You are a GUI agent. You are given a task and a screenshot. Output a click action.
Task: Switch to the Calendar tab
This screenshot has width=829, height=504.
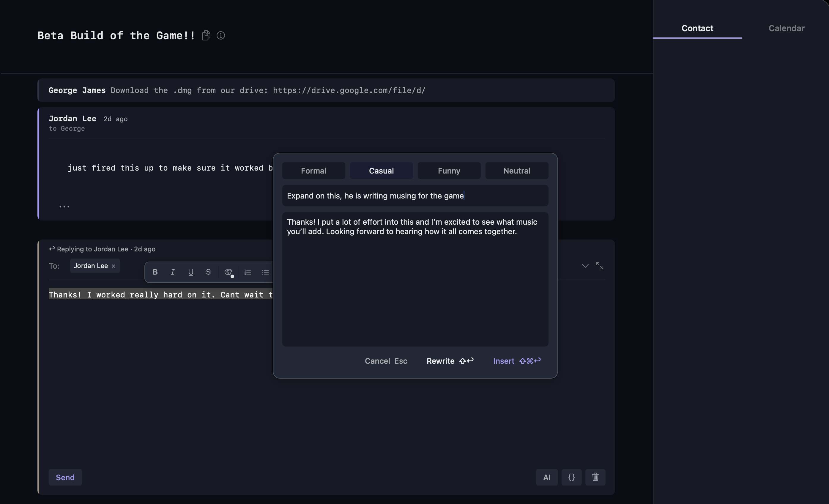coord(786,28)
